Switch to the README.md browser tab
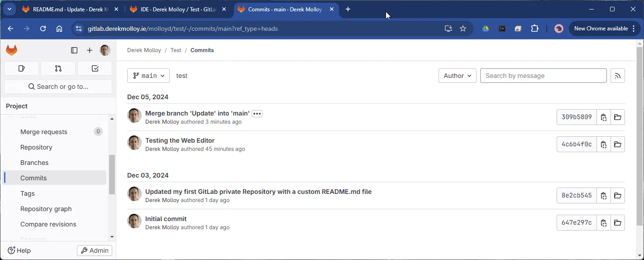The width and height of the screenshot is (644, 260). [71, 9]
